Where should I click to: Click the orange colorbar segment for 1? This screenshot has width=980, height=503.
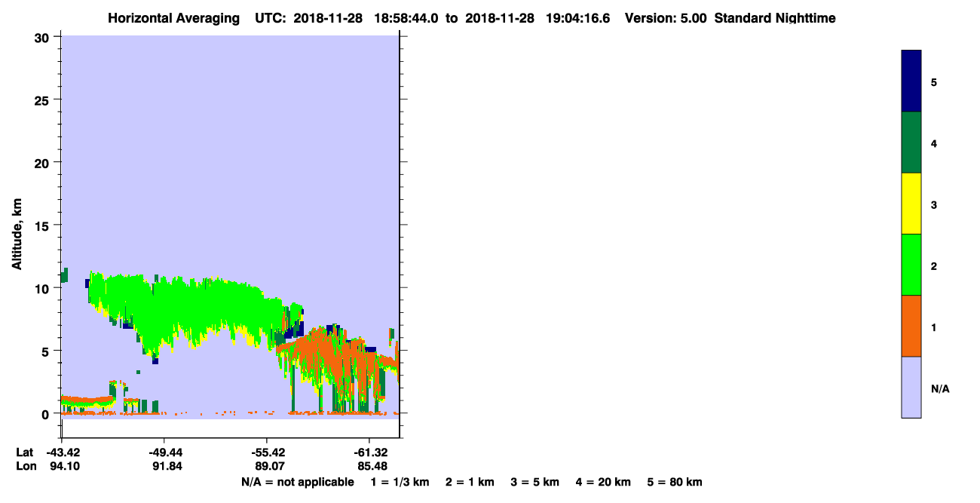[911, 326]
